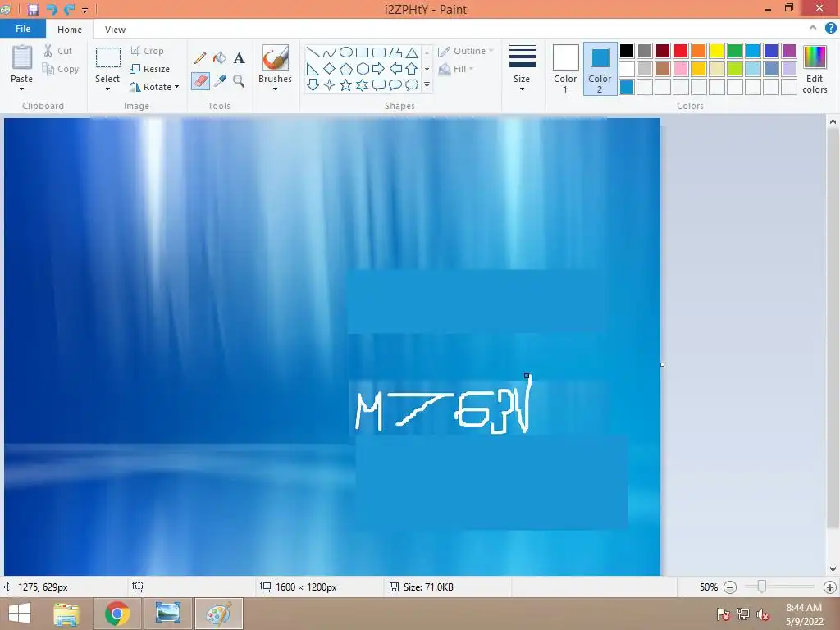Choose the Curve shape

pos(330,52)
